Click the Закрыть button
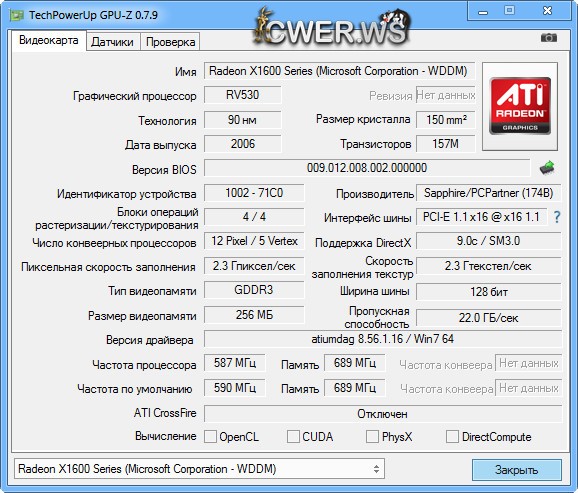The height and width of the screenshot is (493, 578). [x=516, y=470]
